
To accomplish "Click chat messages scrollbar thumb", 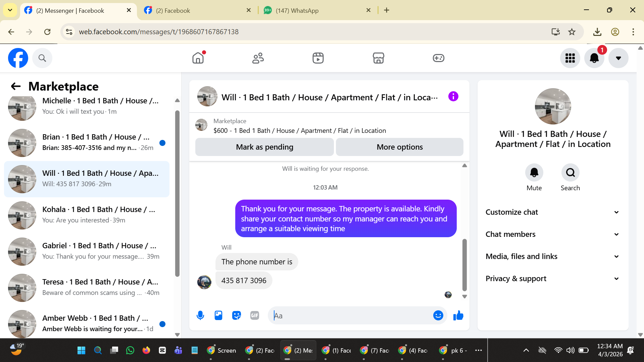I will pos(464,265).
